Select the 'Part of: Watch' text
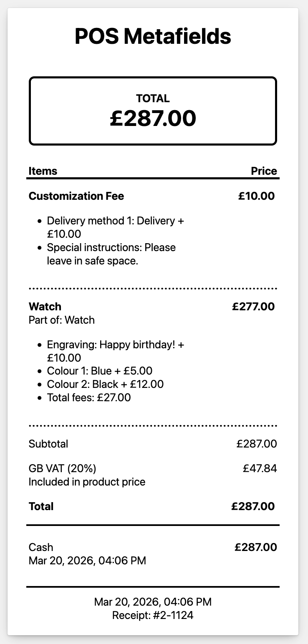The height and width of the screenshot is (644, 308). [62, 320]
